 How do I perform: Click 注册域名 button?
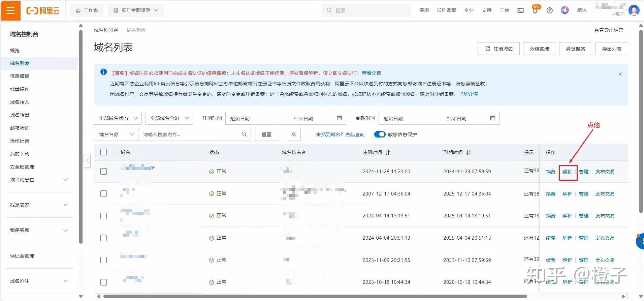point(498,49)
